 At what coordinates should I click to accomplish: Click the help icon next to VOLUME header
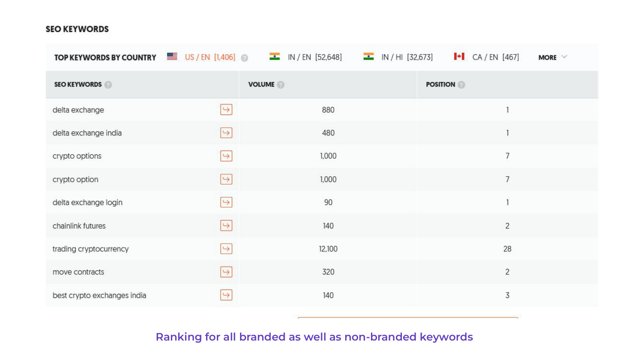point(280,84)
